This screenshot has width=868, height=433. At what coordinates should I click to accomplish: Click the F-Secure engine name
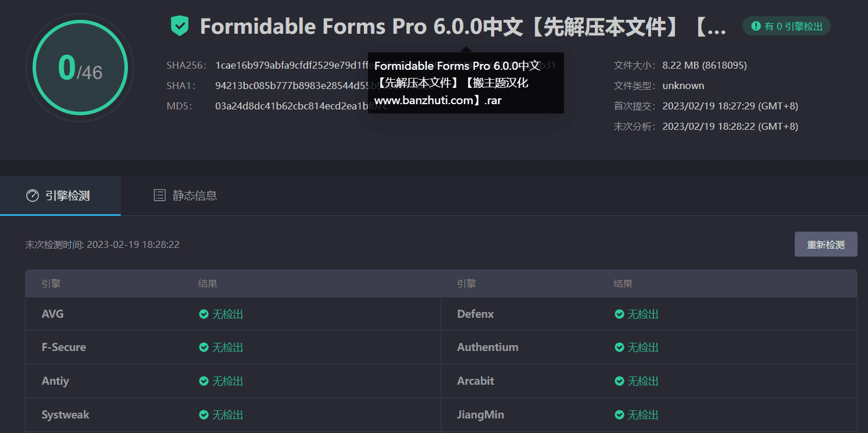64,347
